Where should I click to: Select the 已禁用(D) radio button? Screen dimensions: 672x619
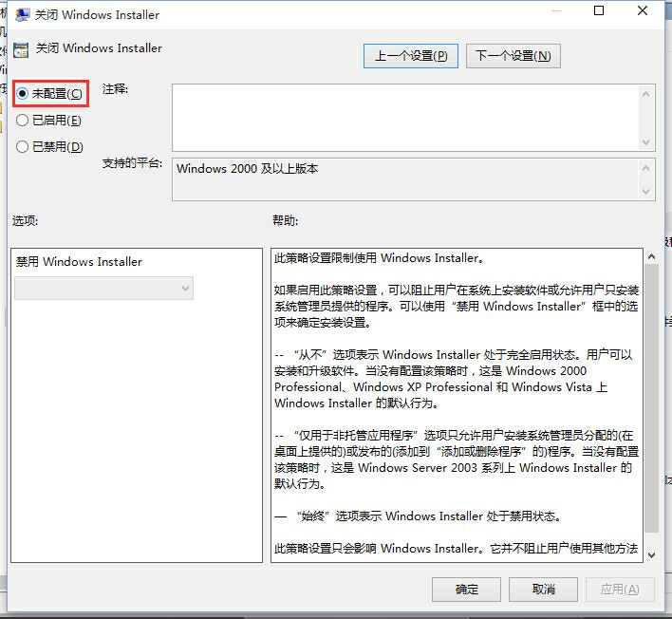tap(49, 147)
